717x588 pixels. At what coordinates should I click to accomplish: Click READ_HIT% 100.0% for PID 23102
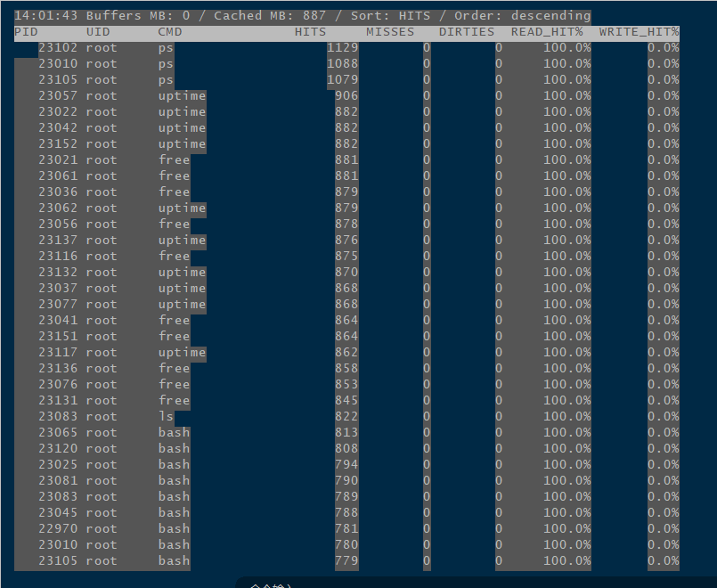(x=567, y=48)
